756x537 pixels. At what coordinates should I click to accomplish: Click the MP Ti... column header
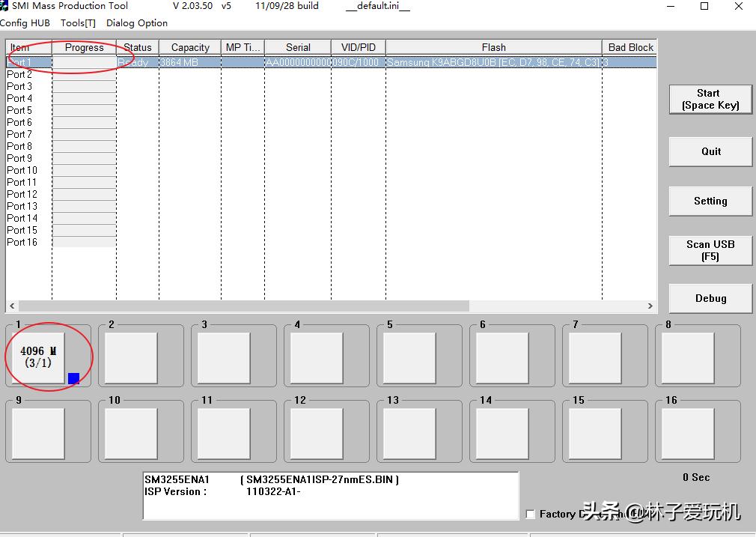(x=243, y=47)
